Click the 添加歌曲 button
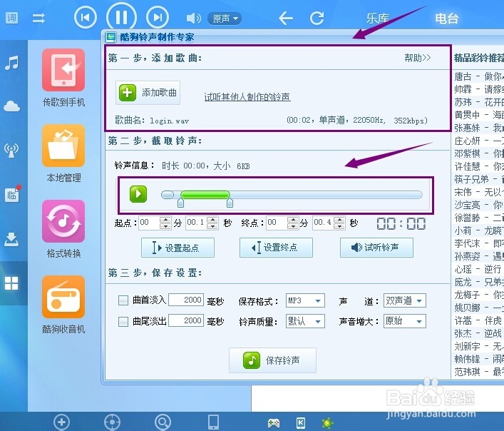504x431 pixels. click(x=148, y=93)
